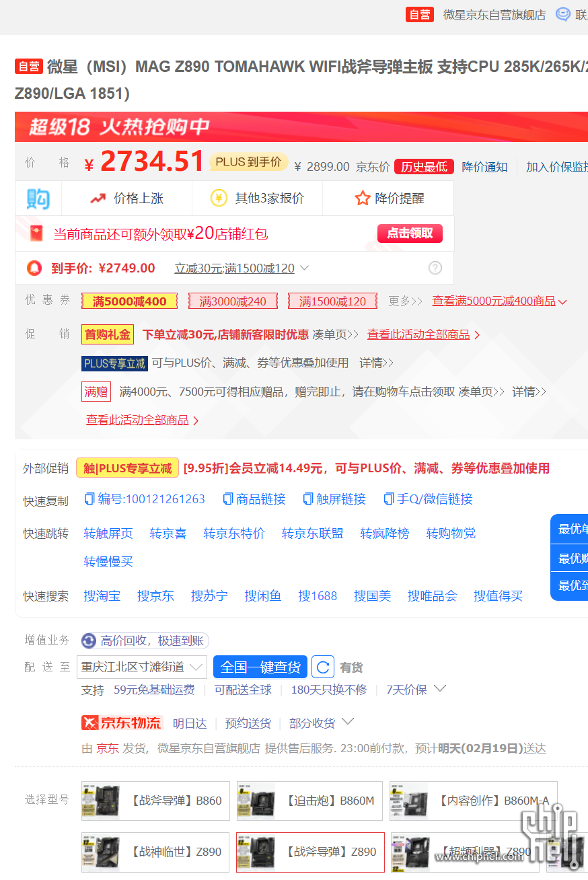Image resolution: width=588 pixels, height=880 pixels.
Task: Click 转购物党 link
Action: pos(451,534)
